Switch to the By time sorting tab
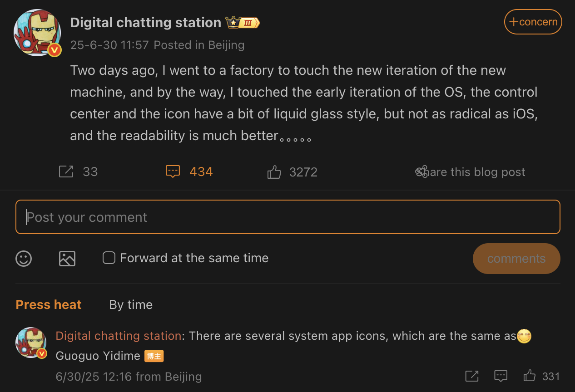 pos(131,304)
